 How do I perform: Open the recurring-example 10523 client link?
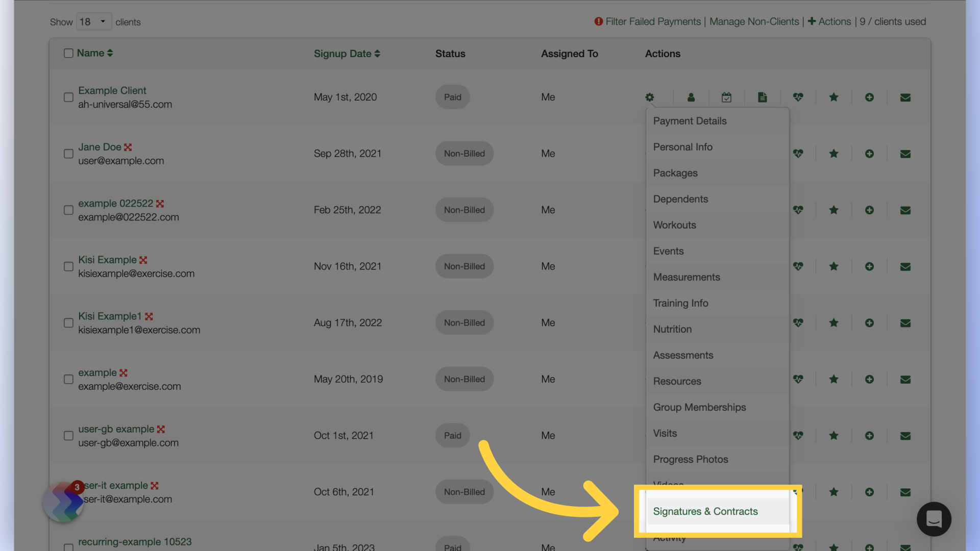coord(135,542)
